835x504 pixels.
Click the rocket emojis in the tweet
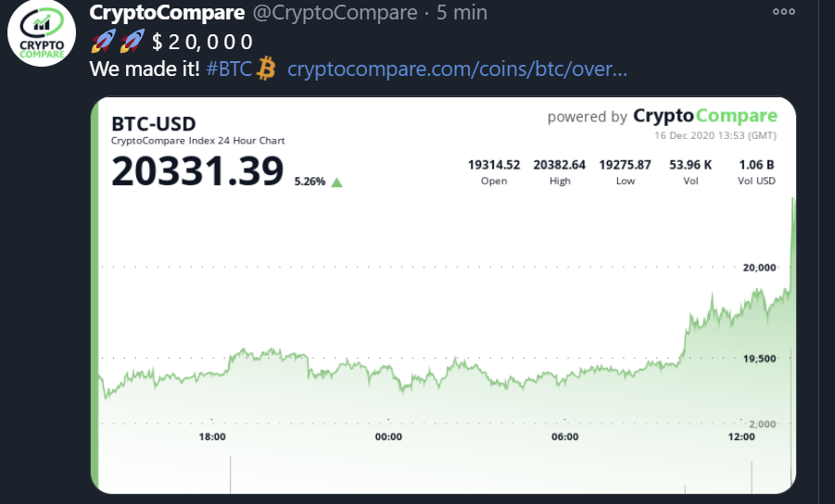click(x=118, y=42)
